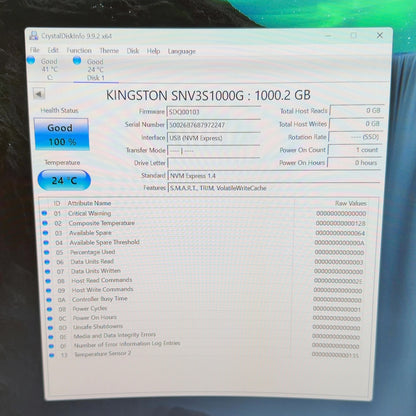Click the 24 °C temperature button

click(64, 180)
